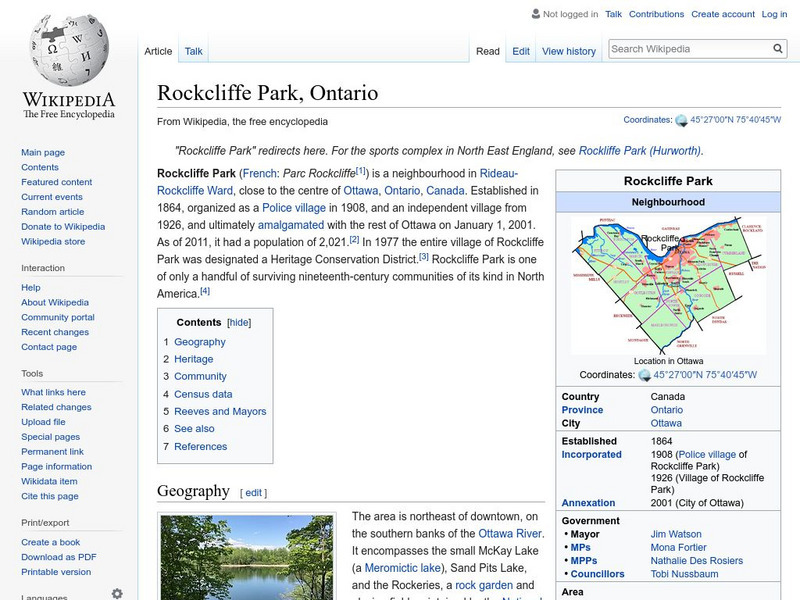Open Current events in the sidebar
Image resolution: width=800 pixels, height=600 pixels.
pos(52,197)
